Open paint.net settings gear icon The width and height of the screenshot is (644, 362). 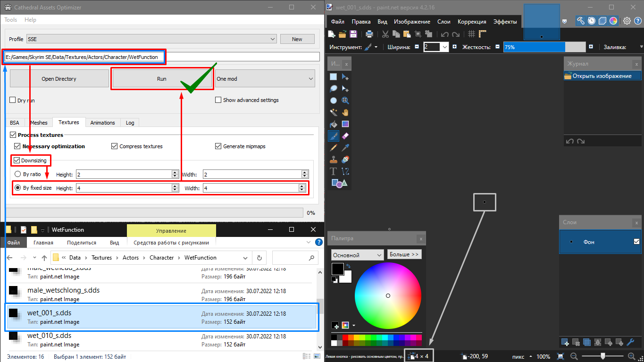click(627, 21)
